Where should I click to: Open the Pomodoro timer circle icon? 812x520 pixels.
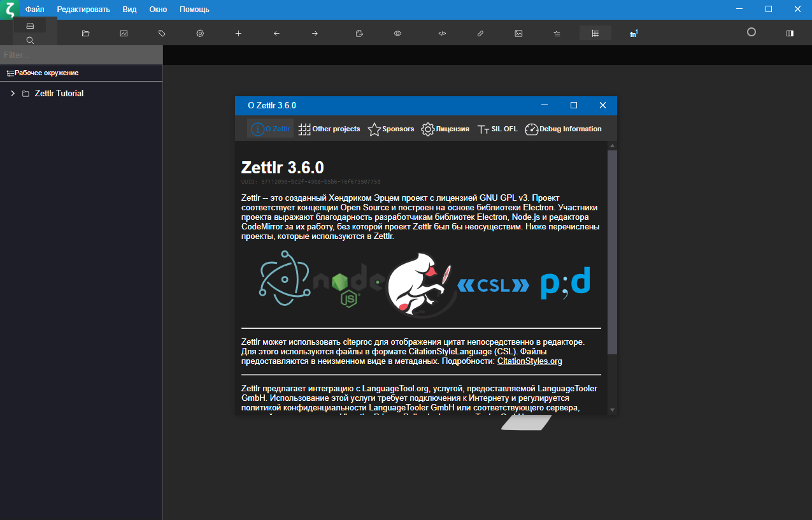(x=751, y=32)
